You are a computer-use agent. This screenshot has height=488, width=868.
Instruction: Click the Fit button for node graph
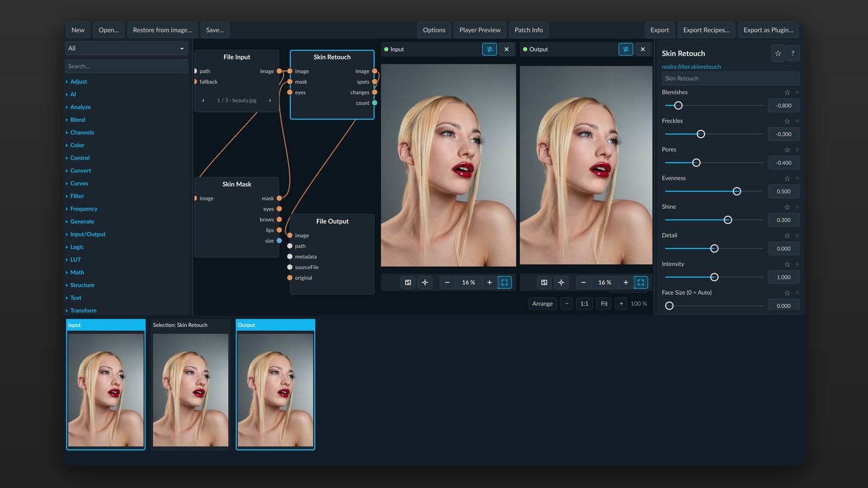(604, 304)
